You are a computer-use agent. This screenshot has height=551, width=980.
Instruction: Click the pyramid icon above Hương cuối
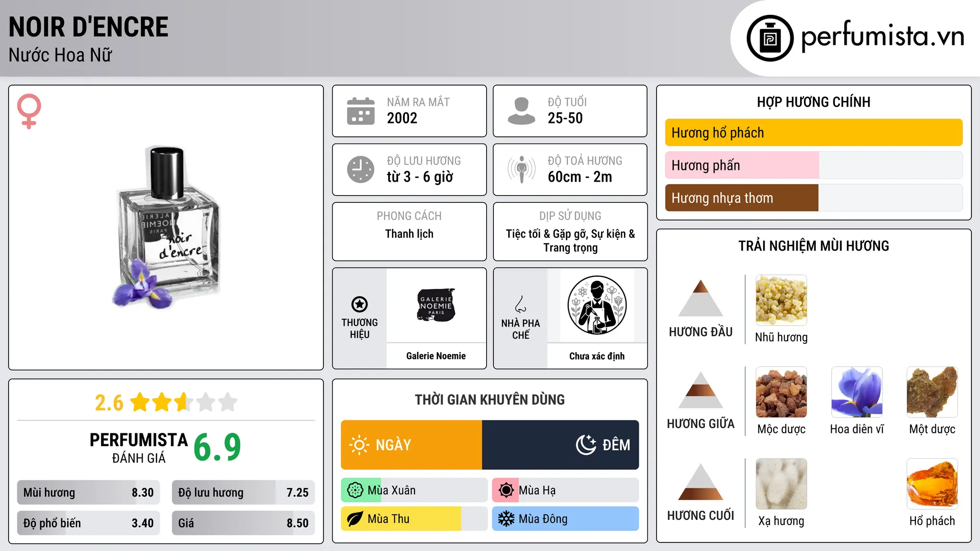pyautogui.click(x=701, y=482)
